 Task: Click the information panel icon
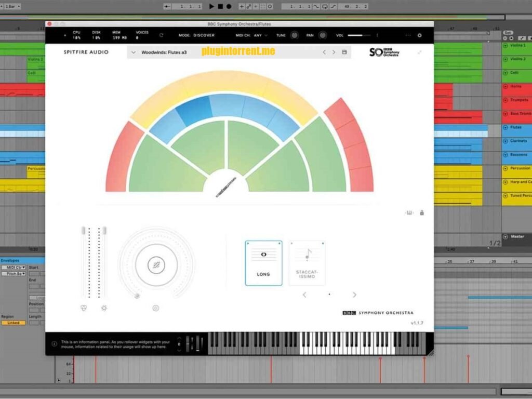(54, 344)
